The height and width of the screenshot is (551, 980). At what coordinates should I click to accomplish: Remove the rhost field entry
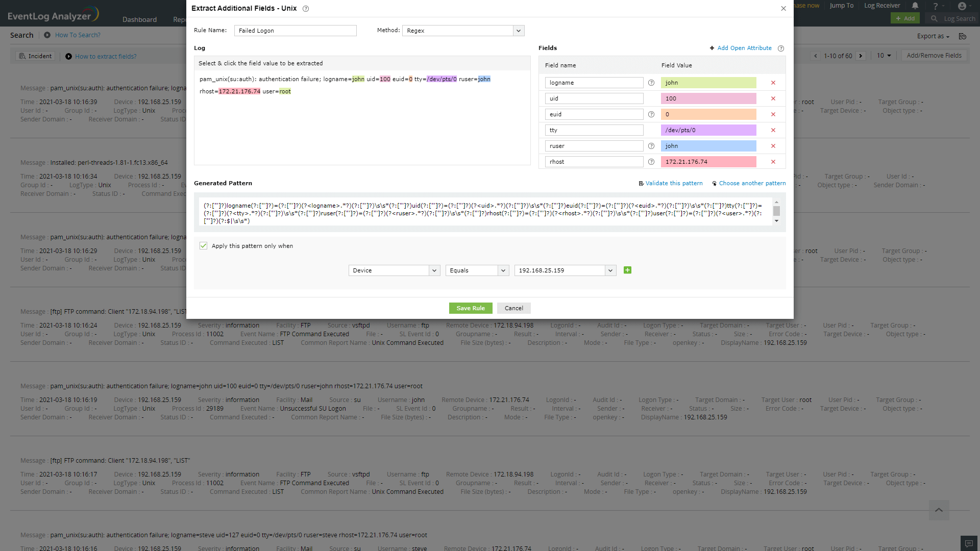tap(773, 162)
